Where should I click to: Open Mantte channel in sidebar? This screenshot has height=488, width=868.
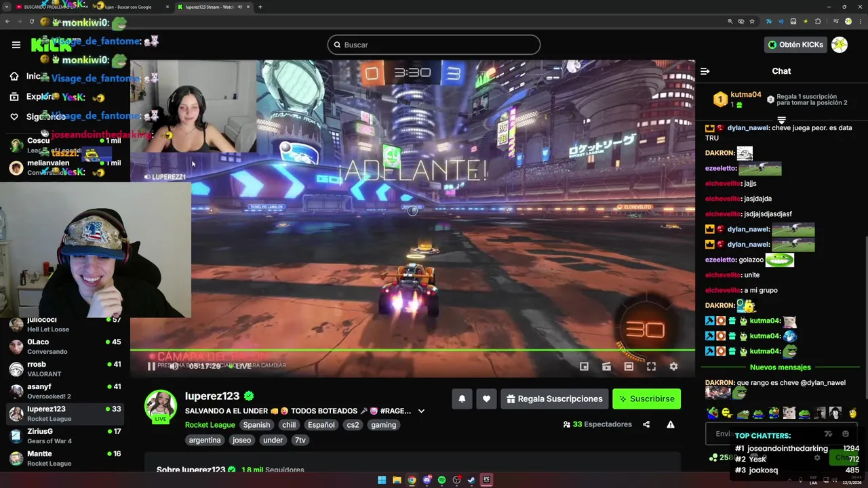tap(65, 459)
